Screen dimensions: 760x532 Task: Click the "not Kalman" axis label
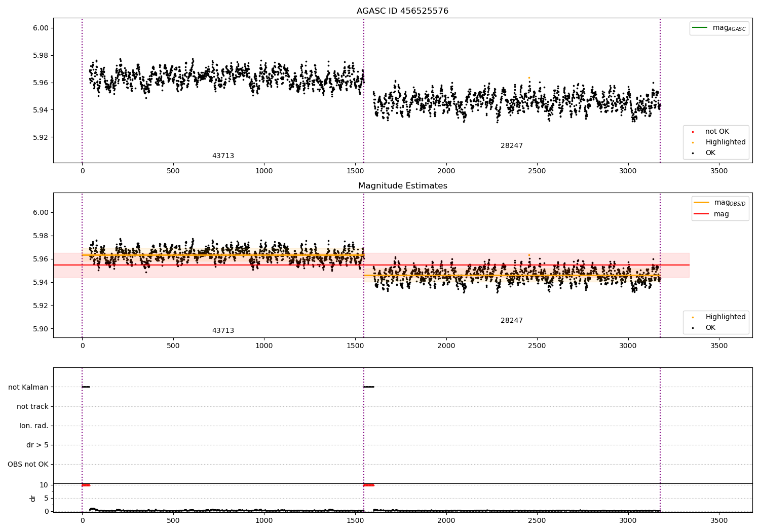28,388
